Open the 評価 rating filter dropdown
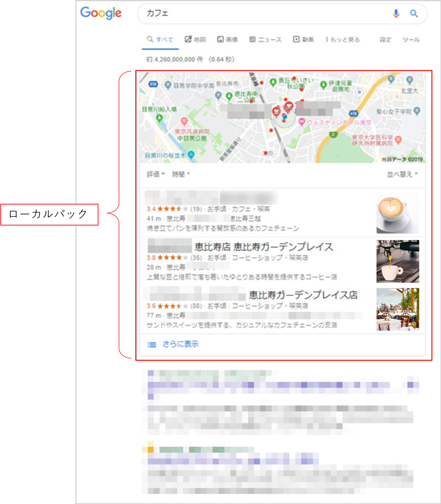441x504 pixels. pyautogui.click(x=156, y=174)
